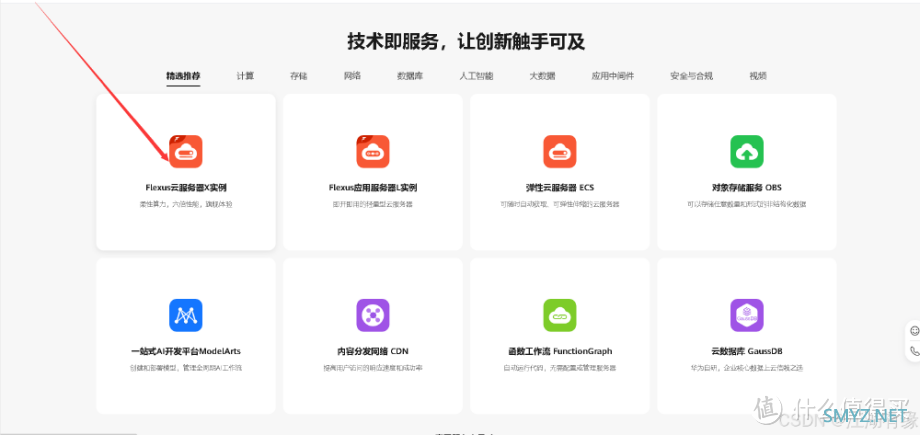Viewport: 920px width, 435px height.
Task: Open the Flexus应用服务器L实例 title link
Action: click(373, 188)
